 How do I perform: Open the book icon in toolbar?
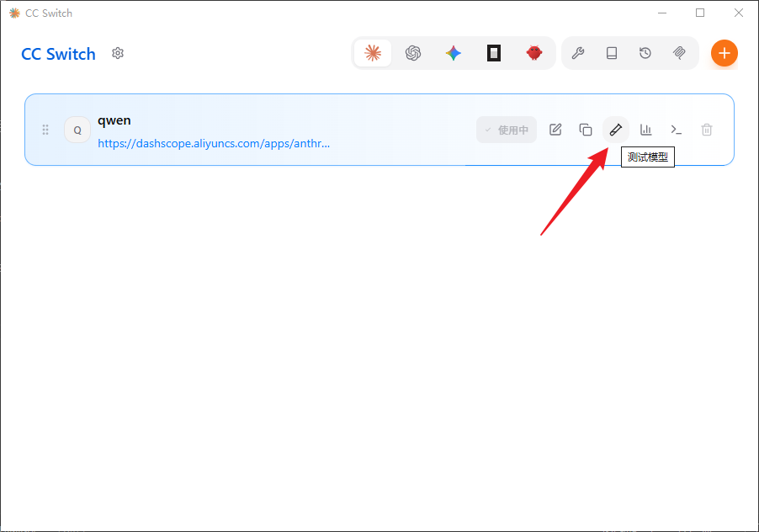coord(612,53)
